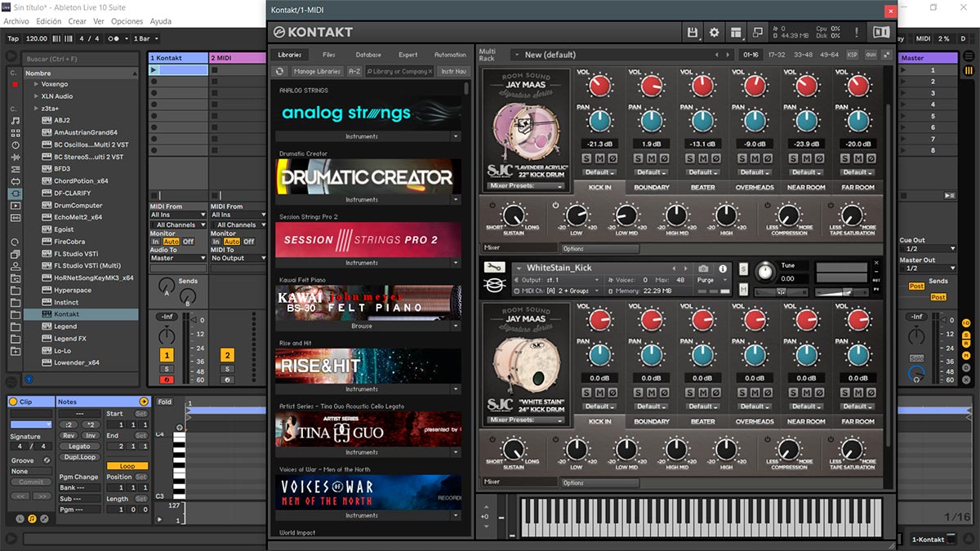Open WhiteStain_Kick wrench edit mode
Image resolution: width=980 pixels, height=551 pixels.
(x=494, y=267)
